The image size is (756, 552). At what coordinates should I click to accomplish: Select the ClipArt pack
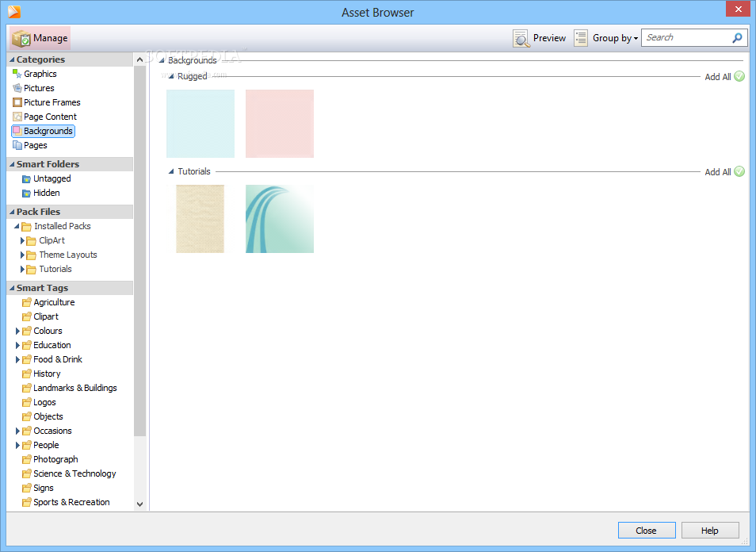tap(52, 240)
